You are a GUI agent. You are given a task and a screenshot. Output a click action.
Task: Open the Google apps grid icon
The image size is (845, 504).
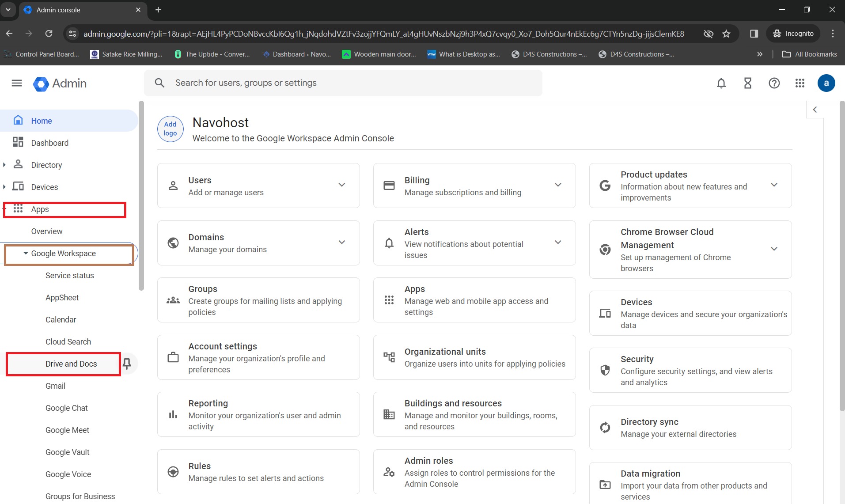click(x=800, y=83)
